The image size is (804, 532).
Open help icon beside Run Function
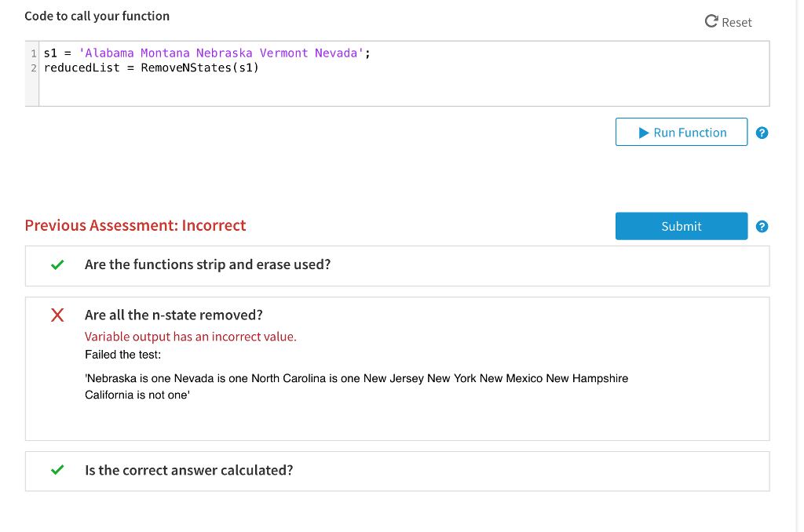(x=762, y=133)
